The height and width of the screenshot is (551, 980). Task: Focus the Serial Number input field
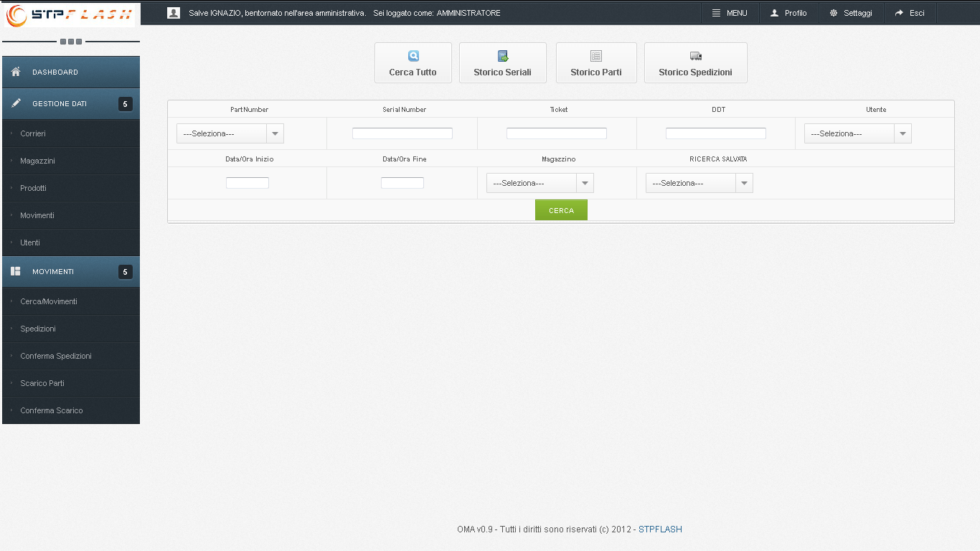pos(402,133)
